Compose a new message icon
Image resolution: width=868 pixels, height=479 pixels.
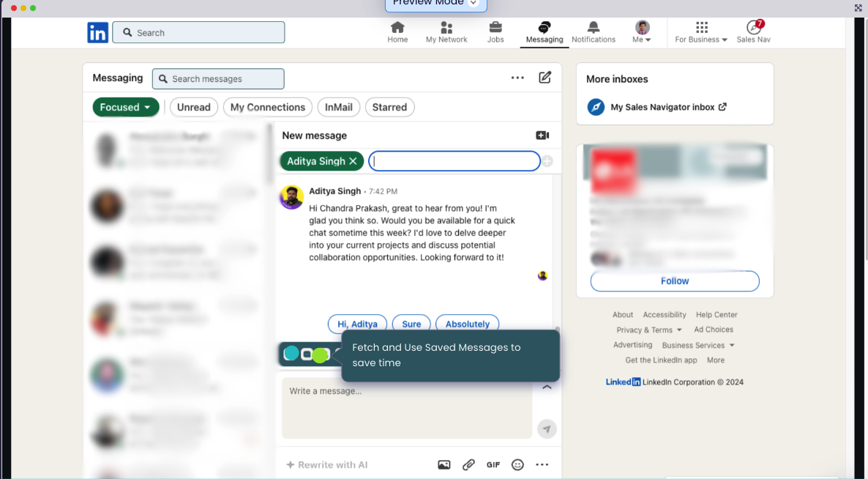coord(545,78)
